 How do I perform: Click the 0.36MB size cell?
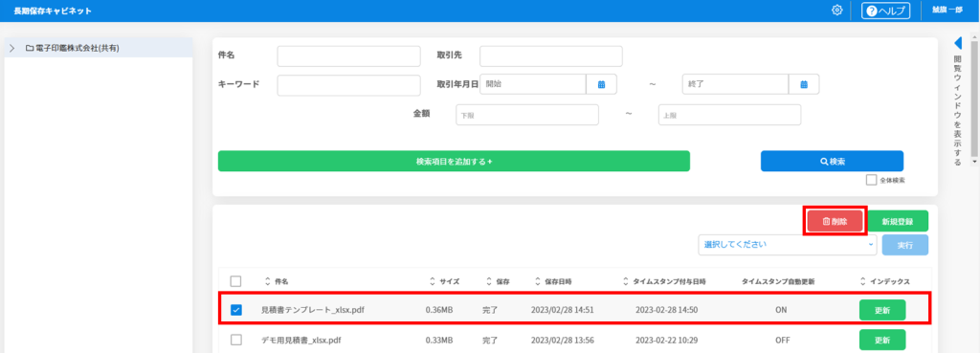438,309
